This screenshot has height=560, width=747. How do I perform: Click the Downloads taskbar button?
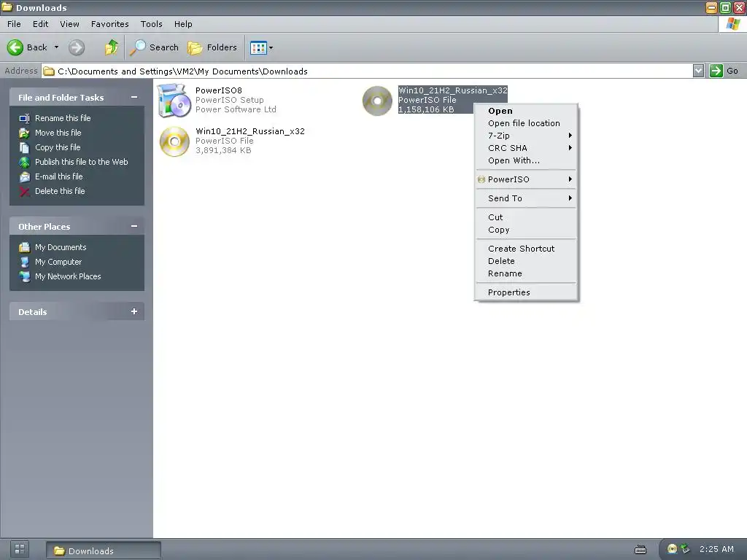[x=104, y=551]
